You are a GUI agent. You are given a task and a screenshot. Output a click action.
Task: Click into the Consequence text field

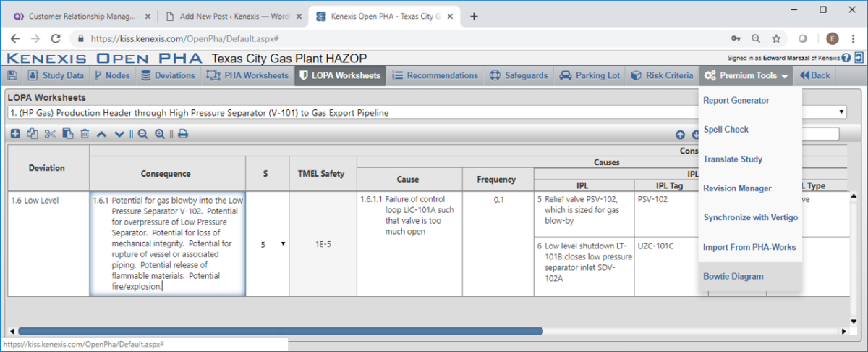167,243
